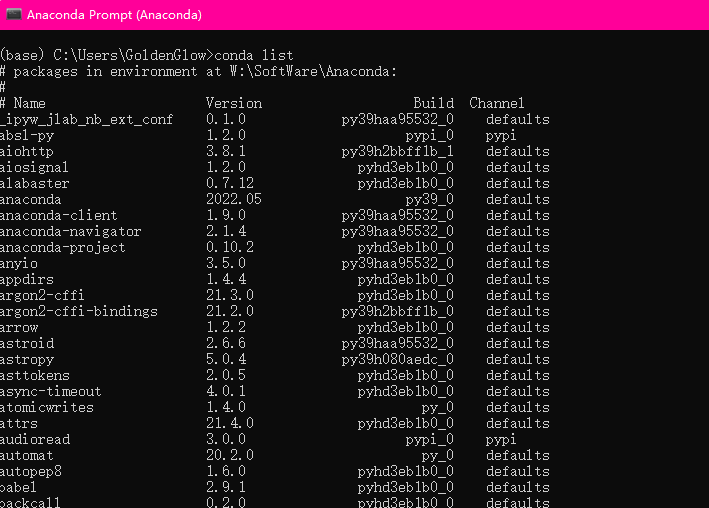This screenshot has width=709, height=508.
Task: Click the environment path 'W:\SoftWare\Anaconda:'
Action: pos(313,71)
